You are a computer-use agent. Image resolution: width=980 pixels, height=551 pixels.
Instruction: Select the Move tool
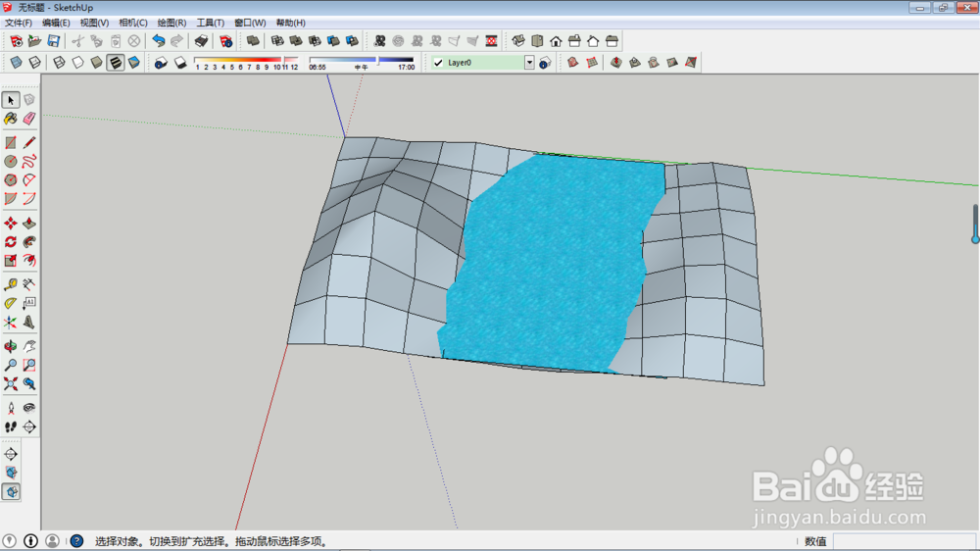tap(11, 224)
